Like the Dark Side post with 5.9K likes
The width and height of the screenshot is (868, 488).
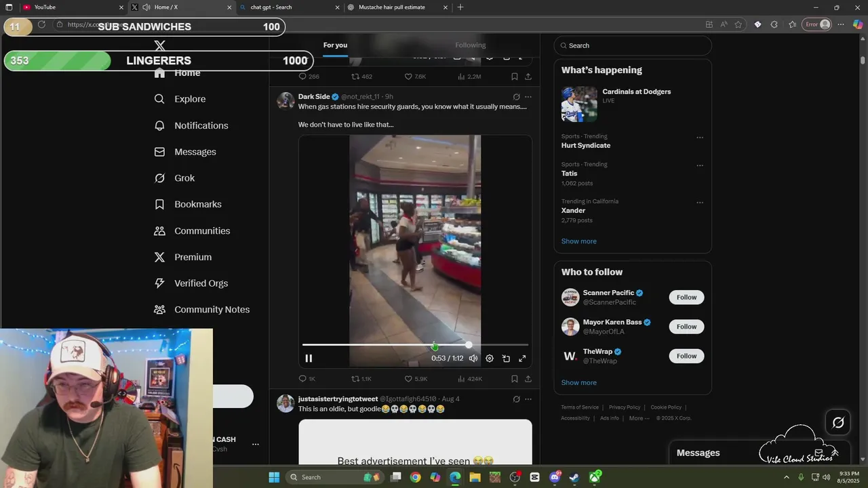pyautogui.click(x=416, y=379)
